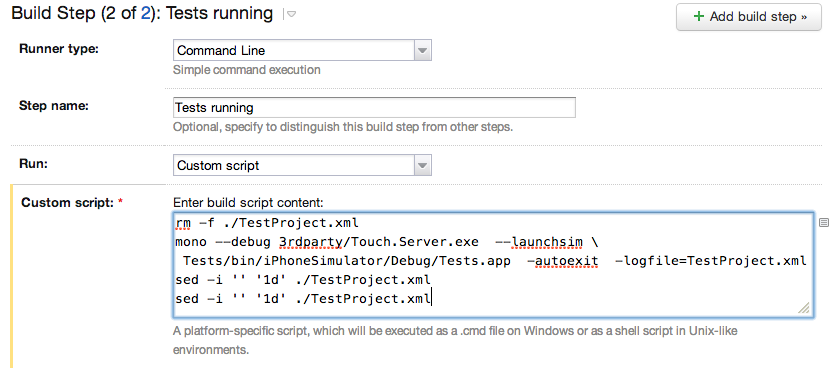Click the first 'sed -i' script line
Image resolution: width=838 pixels, height=377 pixels.
pos(303,280)
